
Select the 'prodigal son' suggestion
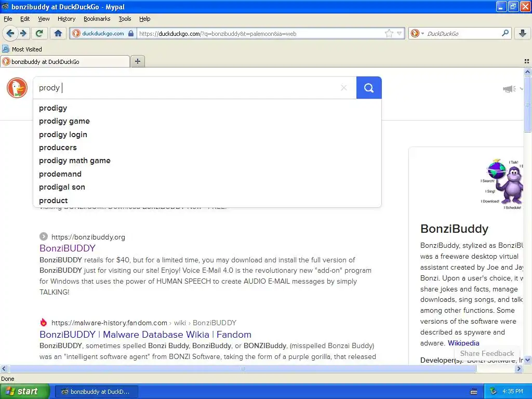[207, 187]
